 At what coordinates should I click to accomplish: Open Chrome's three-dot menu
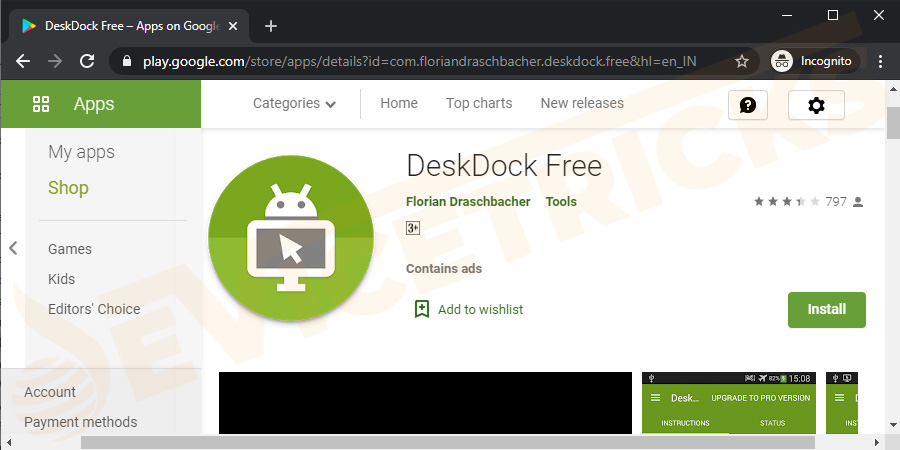tap(880, 61)
